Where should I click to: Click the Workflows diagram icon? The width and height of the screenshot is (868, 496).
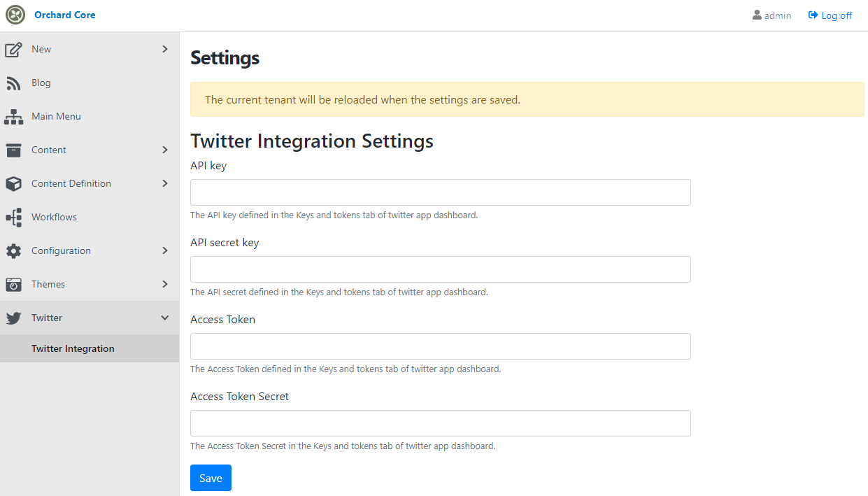pos(13,218)
